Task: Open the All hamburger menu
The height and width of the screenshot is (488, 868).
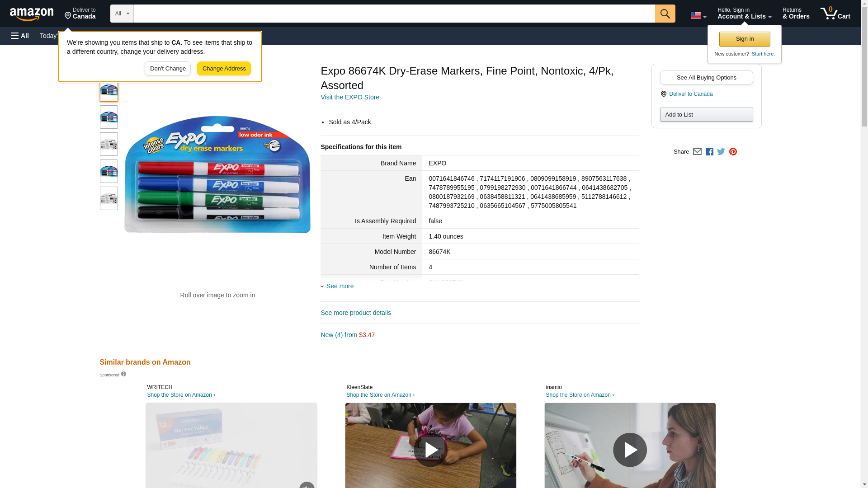Action: (20, 36)
